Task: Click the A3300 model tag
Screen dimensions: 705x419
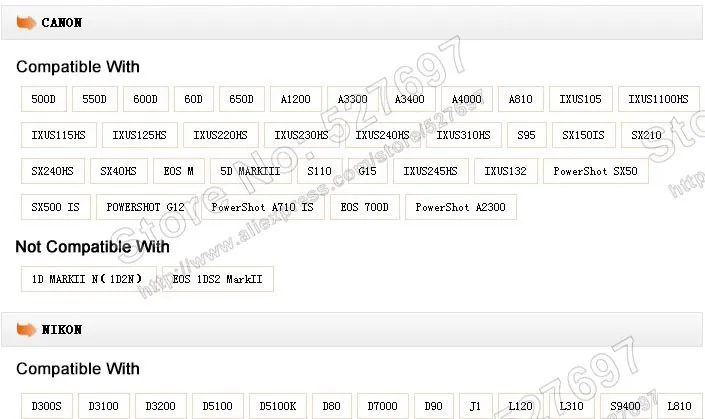Action: coord(353,99)
